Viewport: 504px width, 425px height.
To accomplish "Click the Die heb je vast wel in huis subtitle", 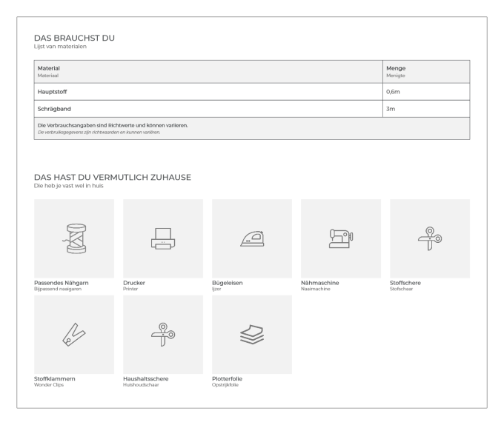I will [68, 186].
